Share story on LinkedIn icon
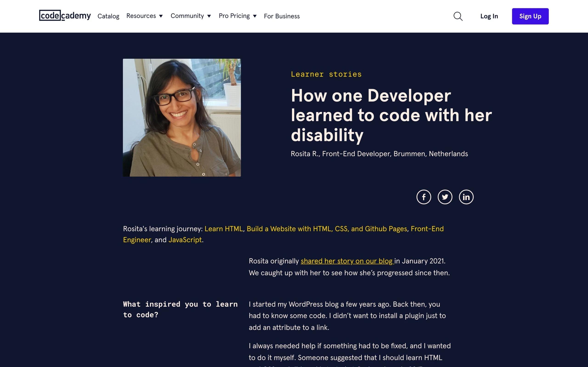 466,197
